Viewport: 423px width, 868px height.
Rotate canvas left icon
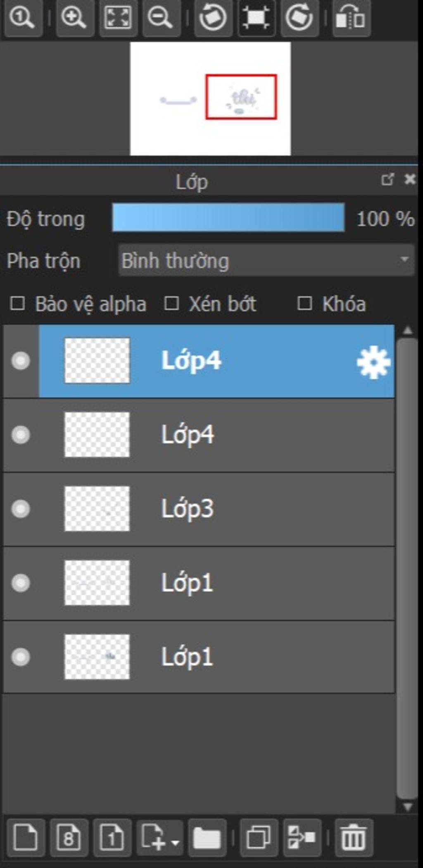pos(213,18)
